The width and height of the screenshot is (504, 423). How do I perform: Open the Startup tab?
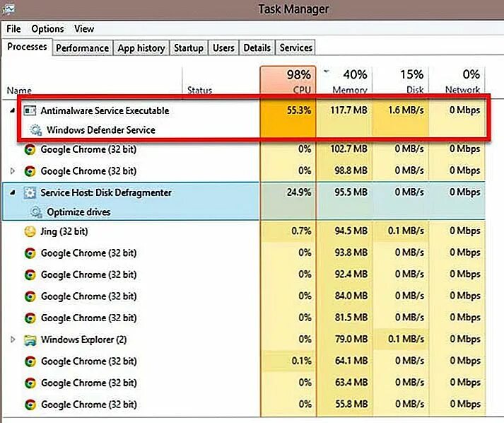pos(189,48)
